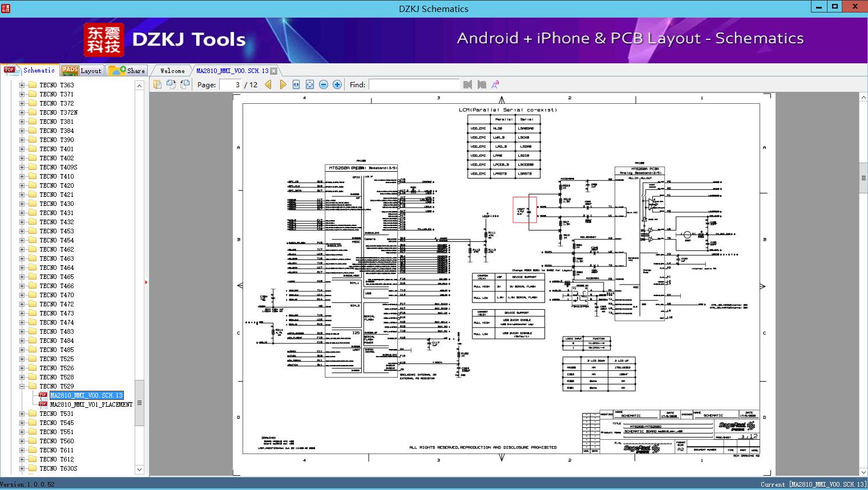Expand the TECNO T430 folder
This screenshot has height=490, width=868.
coord(22,204)
